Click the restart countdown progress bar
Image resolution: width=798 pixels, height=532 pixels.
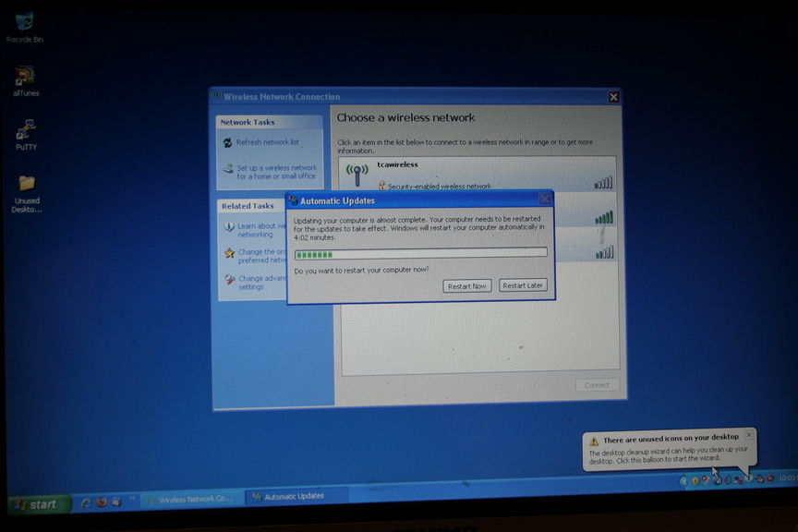tap(421, 253)
